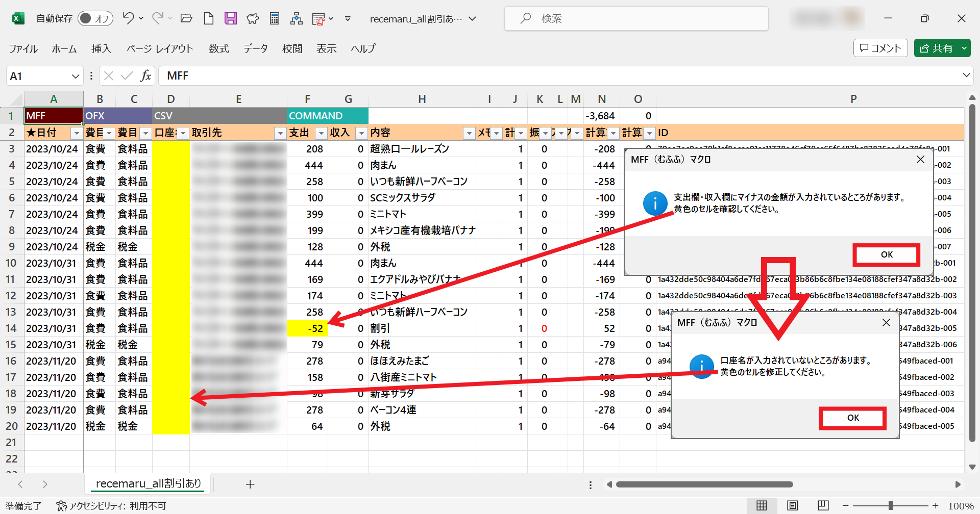Click the zoom in plus icon
980x514 pixels.
[x=935, y=506]
